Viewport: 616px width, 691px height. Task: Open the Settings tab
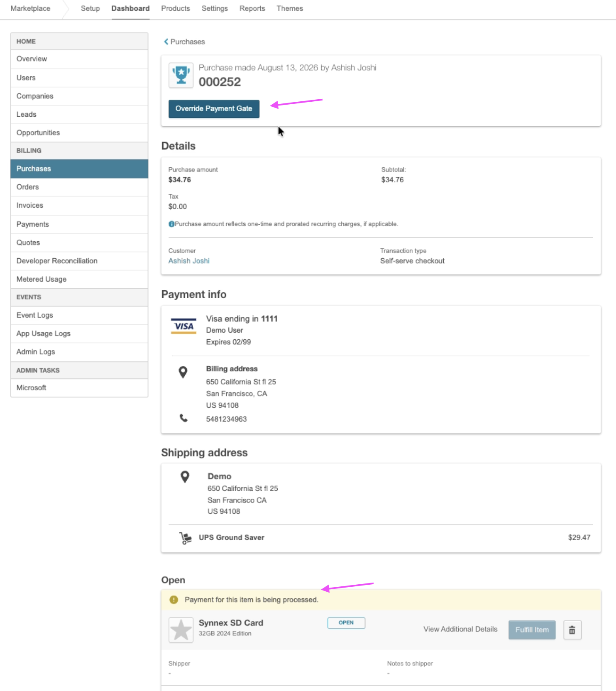(215, 8)
